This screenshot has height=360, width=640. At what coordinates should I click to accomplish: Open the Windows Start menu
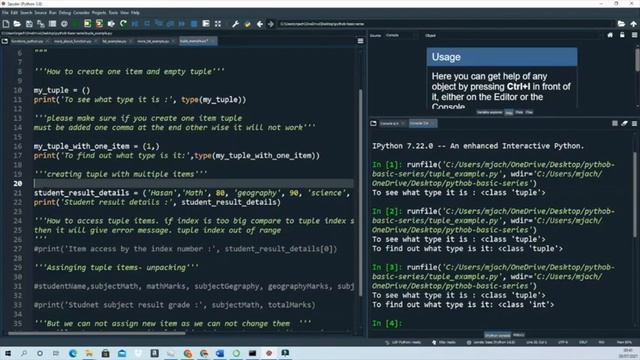coord(7,353)
